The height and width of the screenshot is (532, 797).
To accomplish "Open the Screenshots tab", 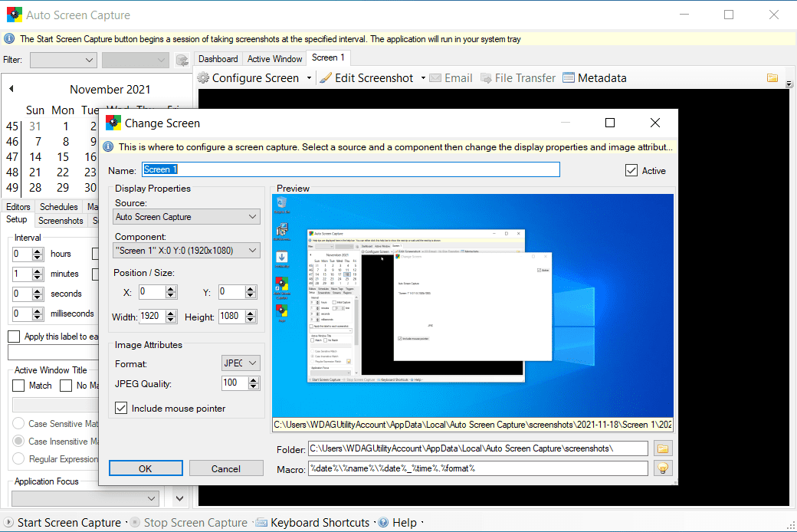I will (61, 221).
